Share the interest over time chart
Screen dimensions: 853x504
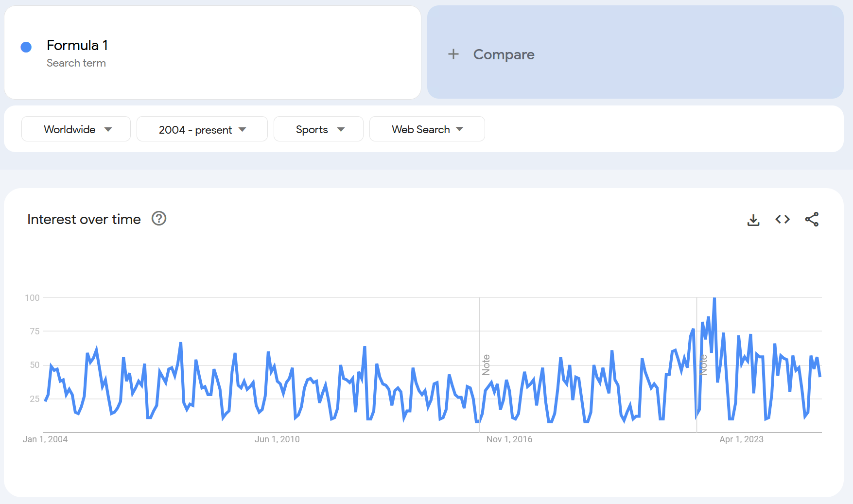(x=812, y=219)
